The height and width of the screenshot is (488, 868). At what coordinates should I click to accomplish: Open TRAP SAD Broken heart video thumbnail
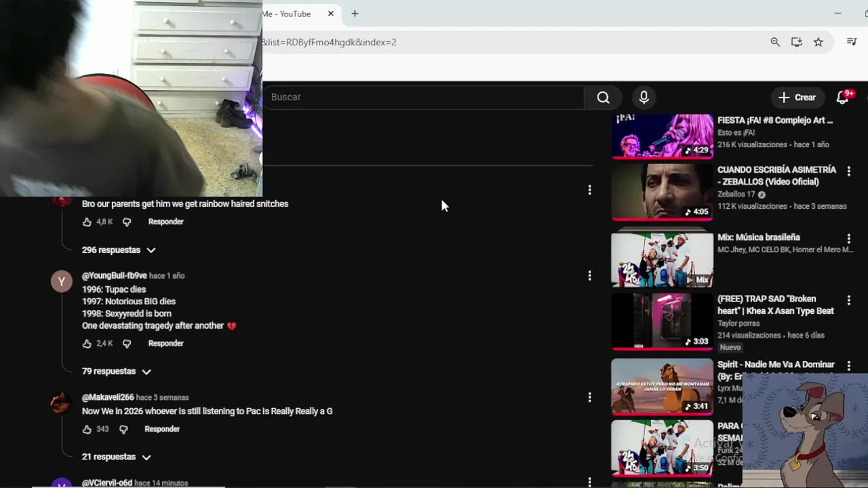point(663,321)
